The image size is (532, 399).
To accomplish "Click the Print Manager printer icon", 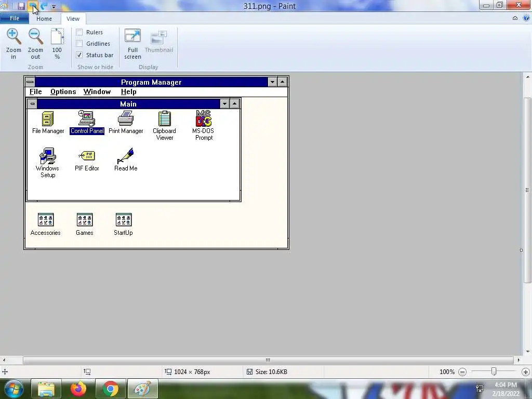I will click(126, 118).
